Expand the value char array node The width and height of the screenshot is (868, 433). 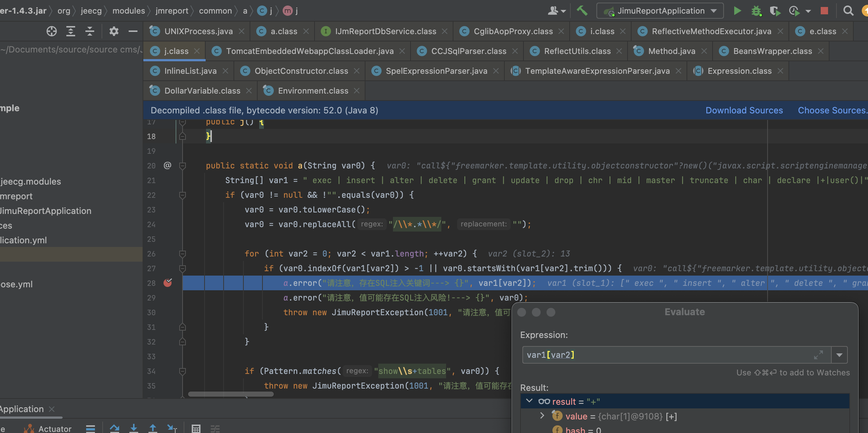pos(542,416)
